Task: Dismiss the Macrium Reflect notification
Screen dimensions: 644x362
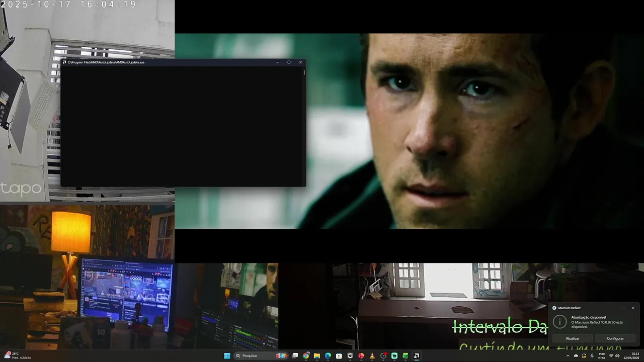Action: click(633, 308)
